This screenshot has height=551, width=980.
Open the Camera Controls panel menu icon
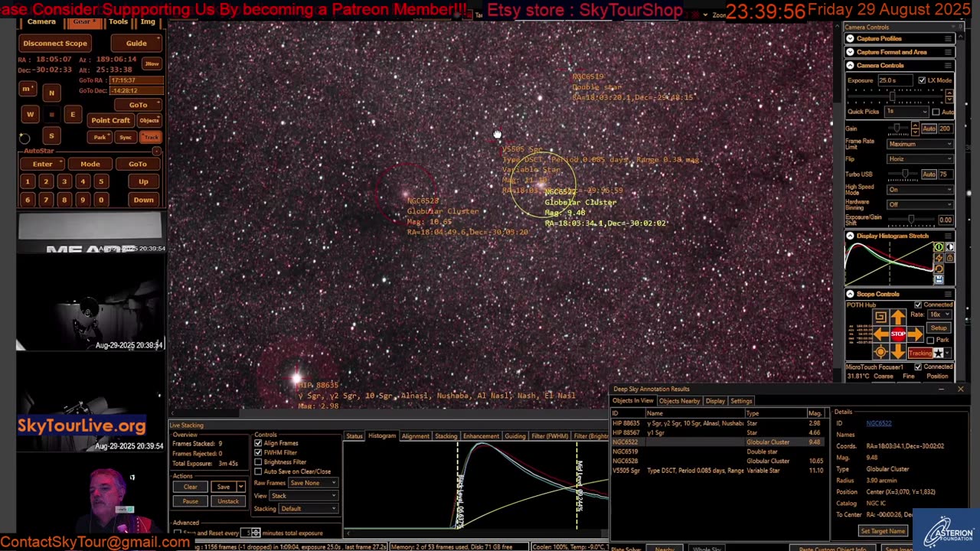click(x=949, y=65)
